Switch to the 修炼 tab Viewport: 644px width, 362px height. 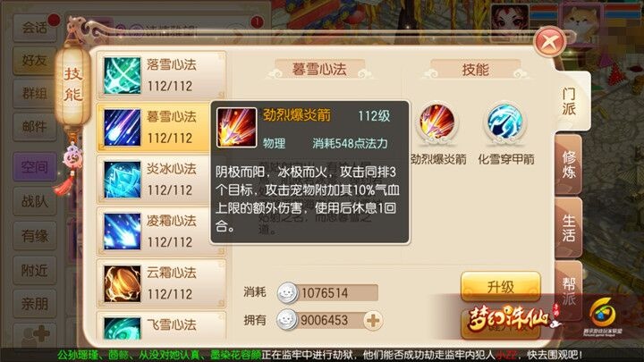point(569,164)
